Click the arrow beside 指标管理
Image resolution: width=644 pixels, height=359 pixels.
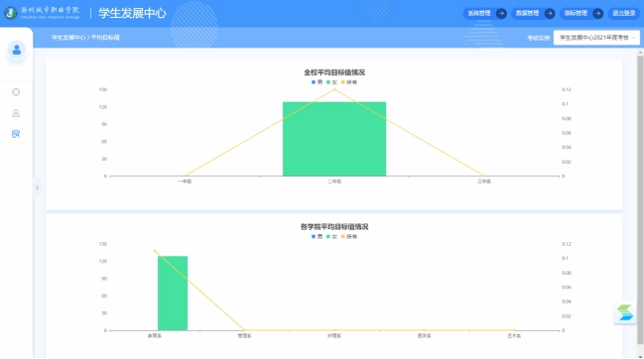(x=598, y=14)
